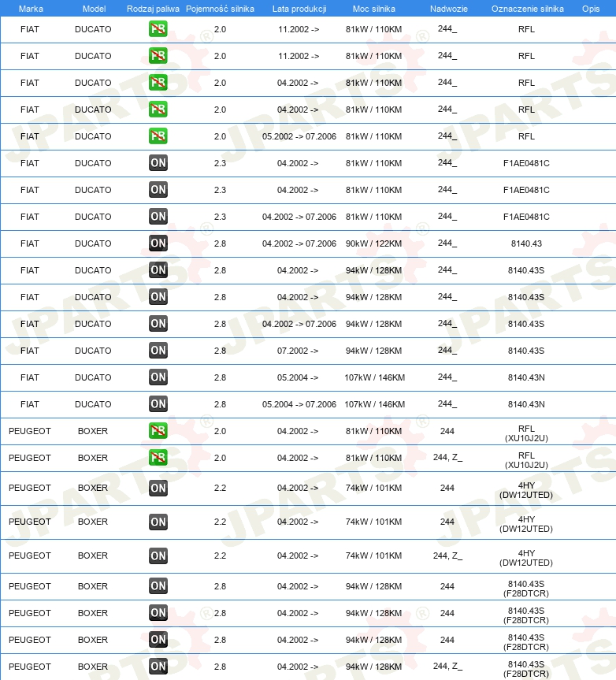Viewport: 616px width, 680px height.
Task: Click petrol icon in Peugeot RFL 244, Z_ row
Action: [x=158, y=458]
